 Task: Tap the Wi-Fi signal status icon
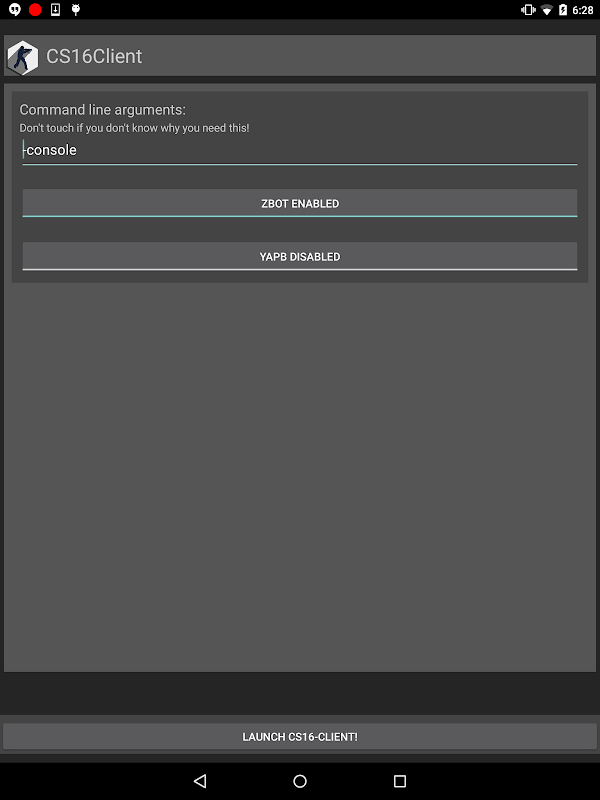click(547, 10)
